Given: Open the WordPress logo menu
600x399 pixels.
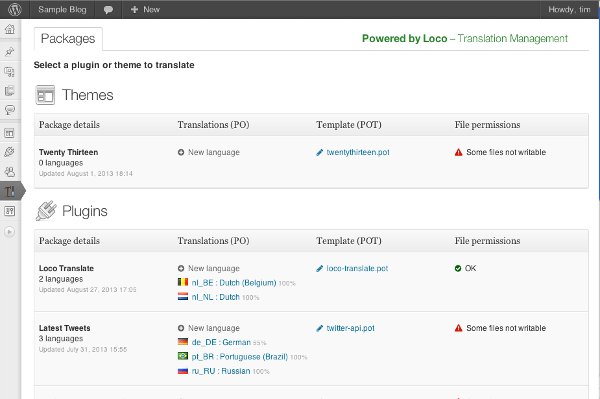Looking at the screenshot, I should (15, 10).
